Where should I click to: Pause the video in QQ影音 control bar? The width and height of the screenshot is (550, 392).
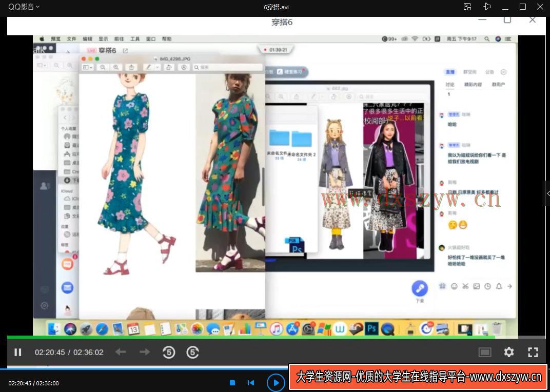(17, 352)
